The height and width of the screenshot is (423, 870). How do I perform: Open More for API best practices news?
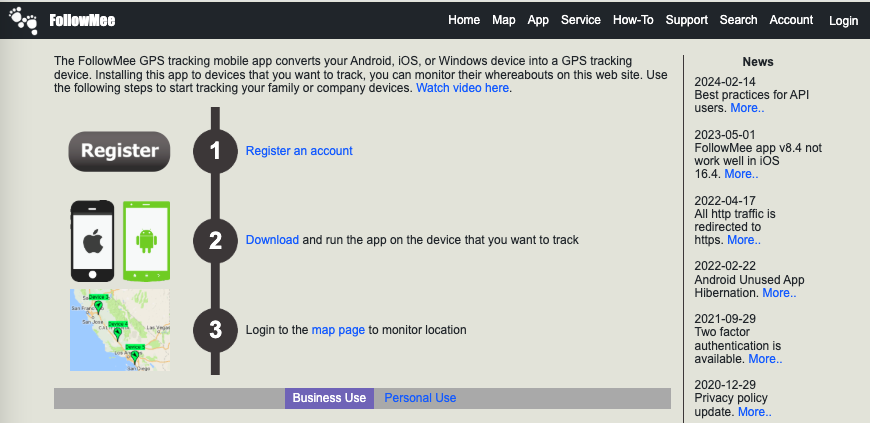pos(747,108)
